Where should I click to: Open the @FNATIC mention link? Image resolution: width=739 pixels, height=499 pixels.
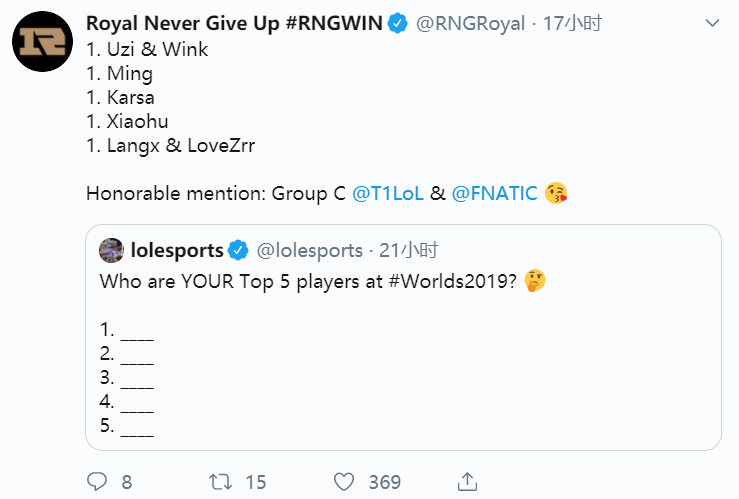point(495,194)
